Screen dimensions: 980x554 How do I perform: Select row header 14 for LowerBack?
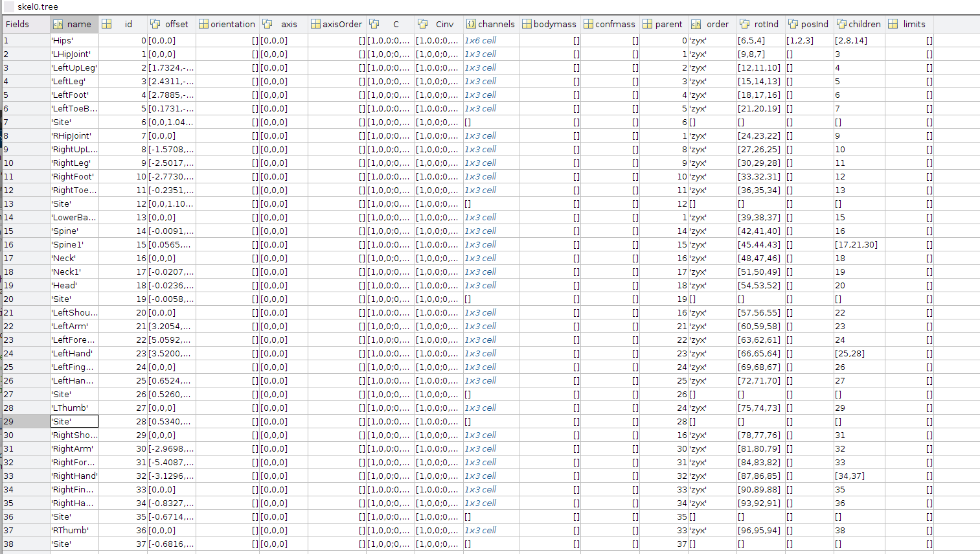[25, 217]
